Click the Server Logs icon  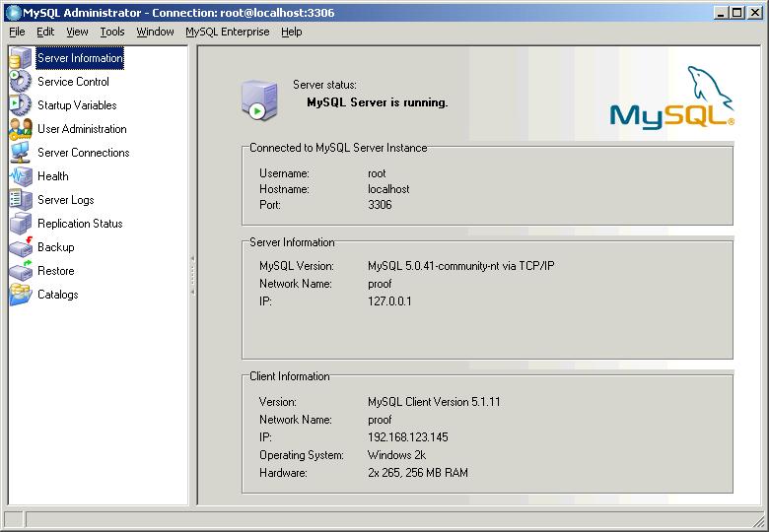tap(21, 199)
